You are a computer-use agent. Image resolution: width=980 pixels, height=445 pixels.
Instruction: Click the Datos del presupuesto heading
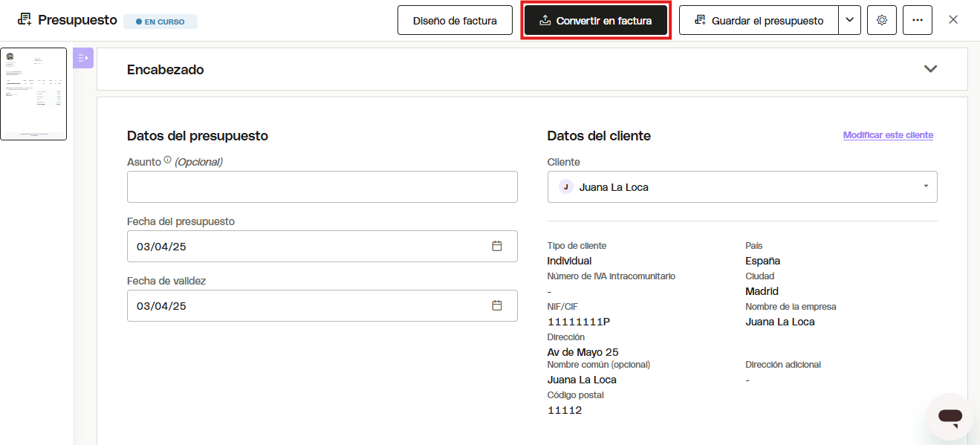pos(198,136)
